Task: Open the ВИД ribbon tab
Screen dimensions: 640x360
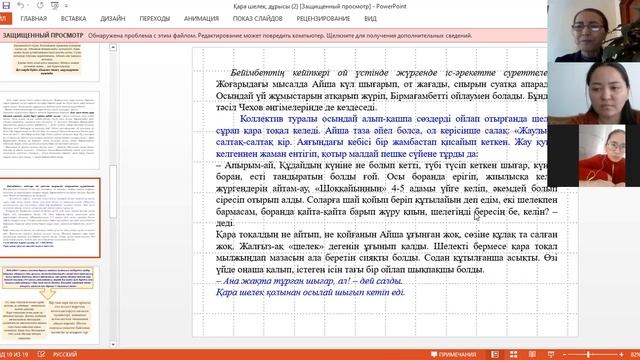Action: (x=371, y=19)
